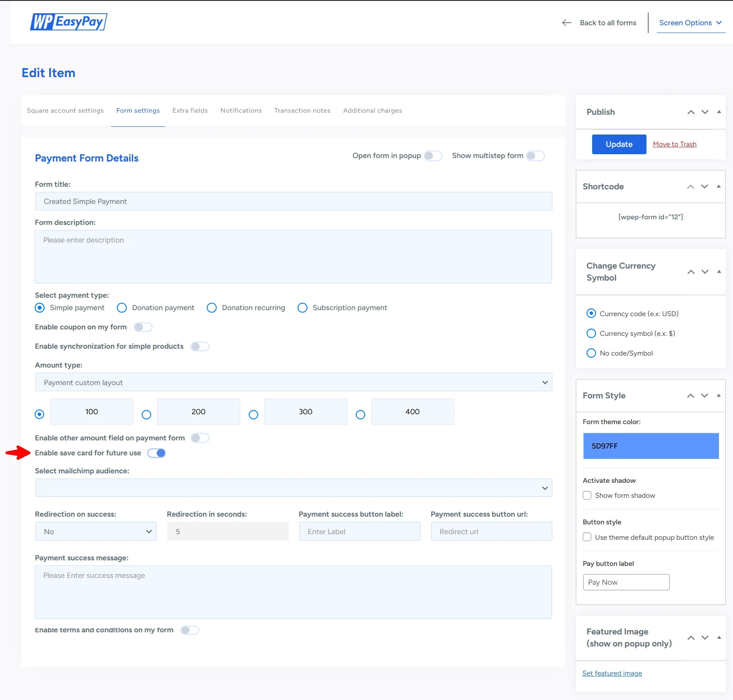Collapse the Shortcode panel with its triangle toggle

click(718, 186)
